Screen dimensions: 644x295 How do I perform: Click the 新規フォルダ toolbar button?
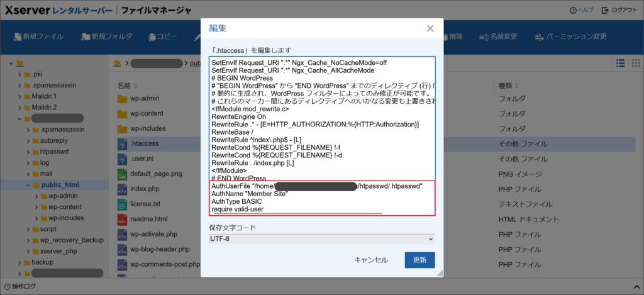pyautogui.click(x=107, y=36)
